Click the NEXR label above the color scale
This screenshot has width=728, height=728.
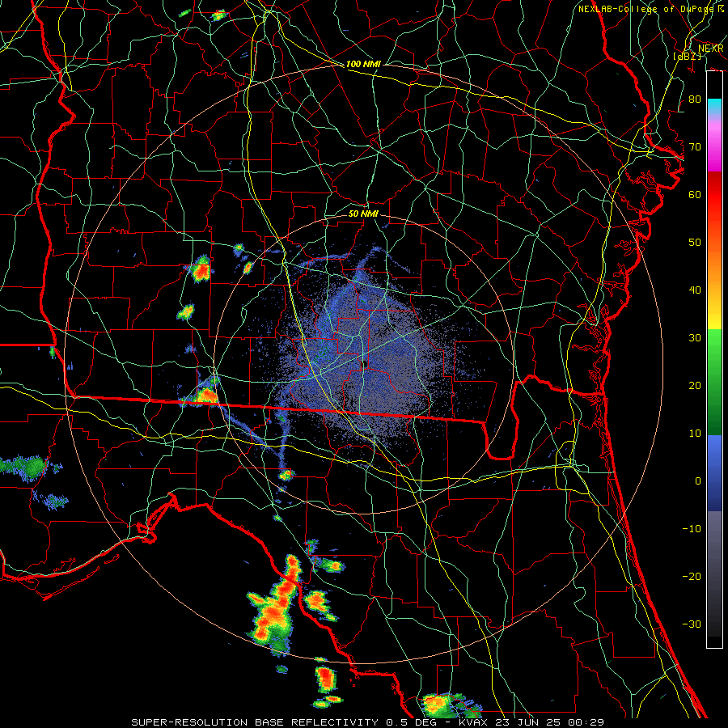[711, 49]
